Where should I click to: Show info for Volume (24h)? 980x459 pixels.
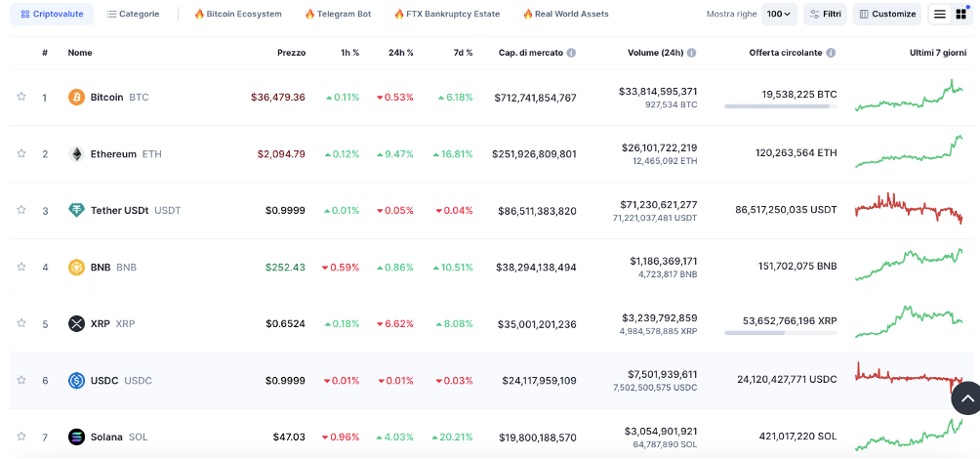(691, 53)
